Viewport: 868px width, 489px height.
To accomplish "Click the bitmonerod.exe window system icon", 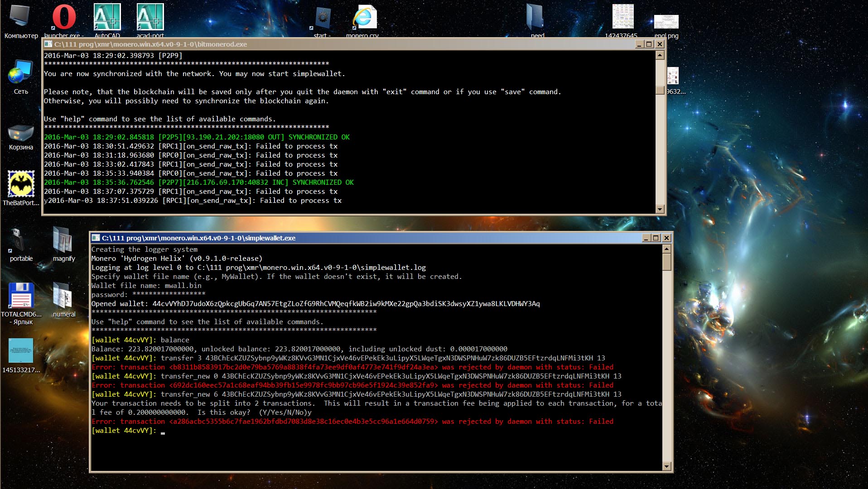I will tap(48, 44).
